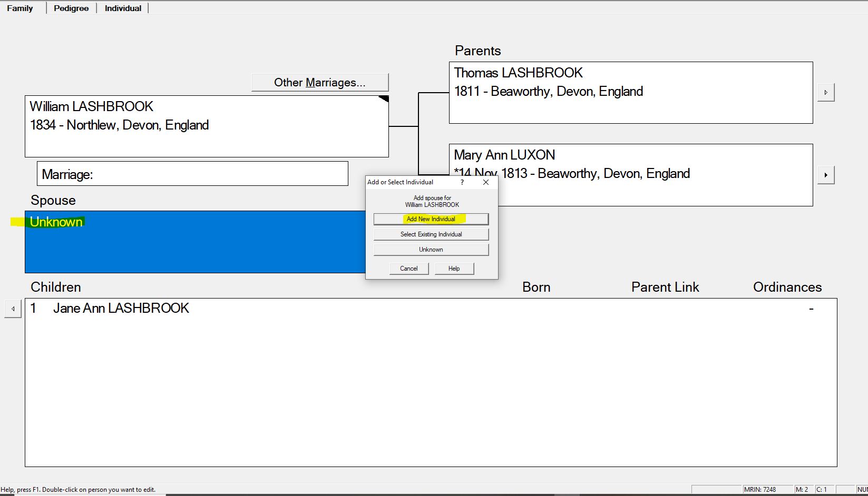Click the Unknown button in the dialog
The image size is (868, 496).
431,250
